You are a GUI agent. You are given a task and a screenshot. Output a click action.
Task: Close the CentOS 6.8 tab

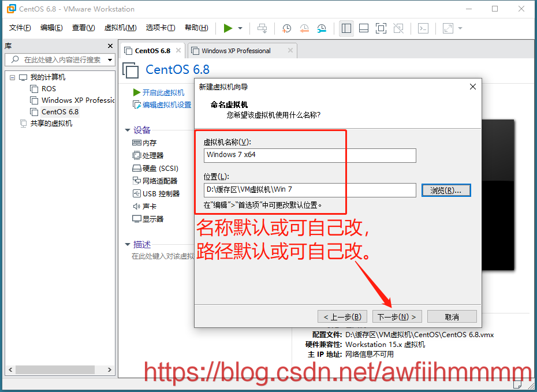pyautogui.click(x=178, y=50)
